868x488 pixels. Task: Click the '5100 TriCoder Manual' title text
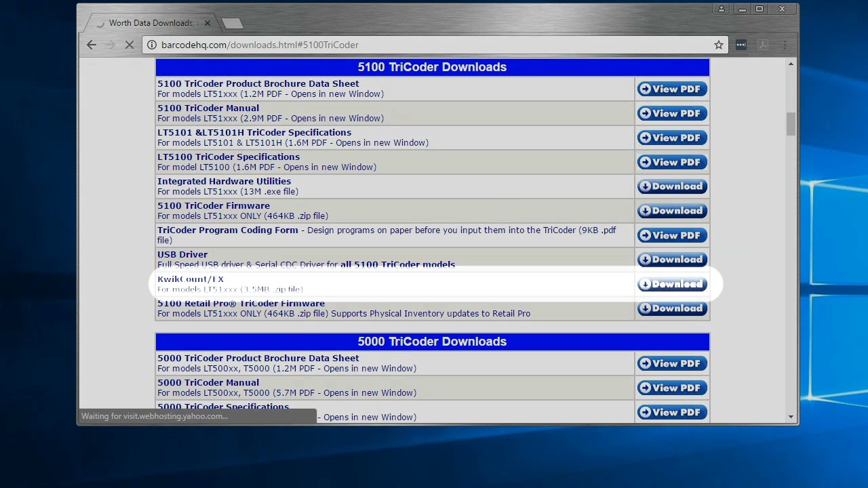208,108
